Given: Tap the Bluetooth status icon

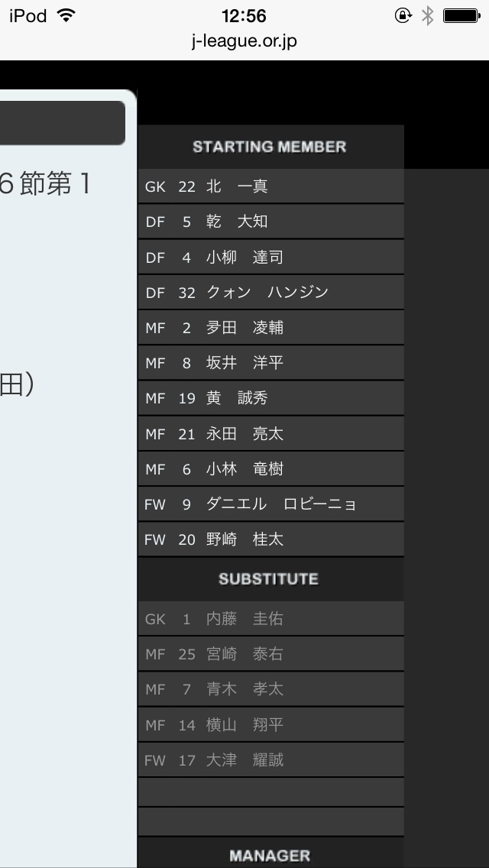Looking at the screenshot, I should click(x=428, y=15).
